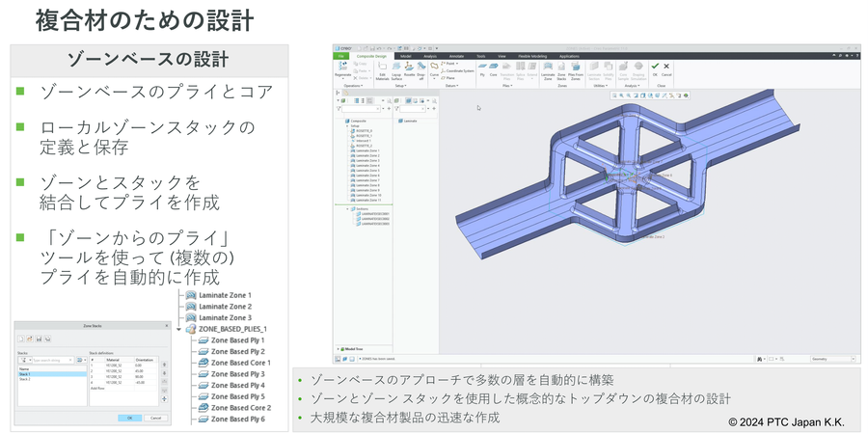
Task: Select Stack 1 in the stacks list
Action: tap(27, 374)
